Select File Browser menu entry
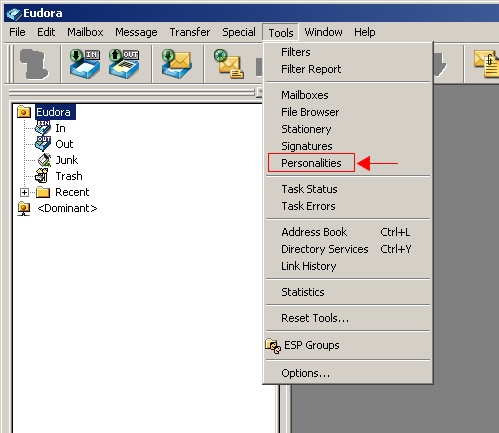The image size is (499, 433). (x=348, y=112)
